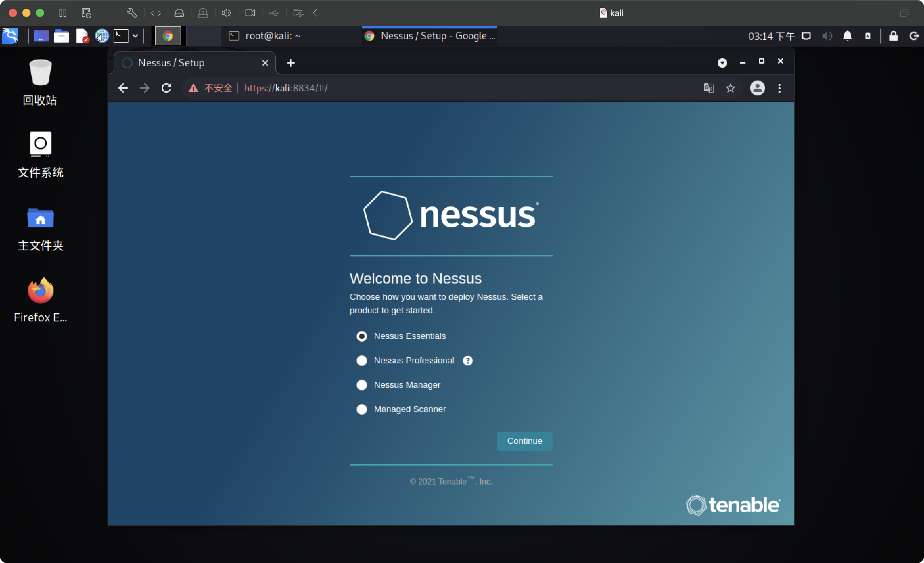This screenshot has width=924, height=563.
Task: Open the file manager from the taskbar
Action: tap(62, 36)
